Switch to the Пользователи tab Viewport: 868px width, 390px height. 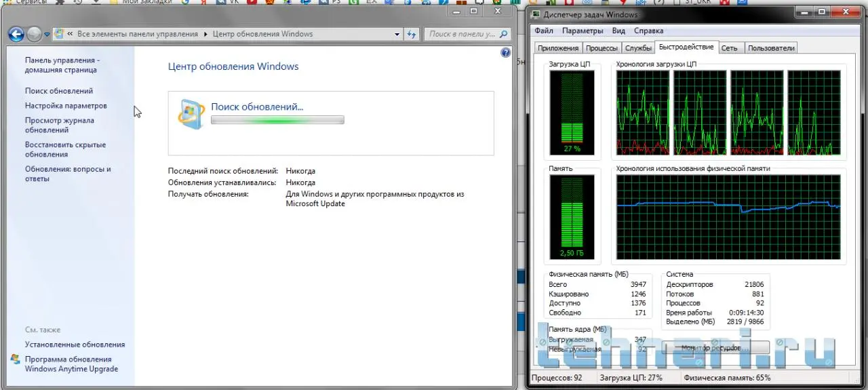click(771, 48)
